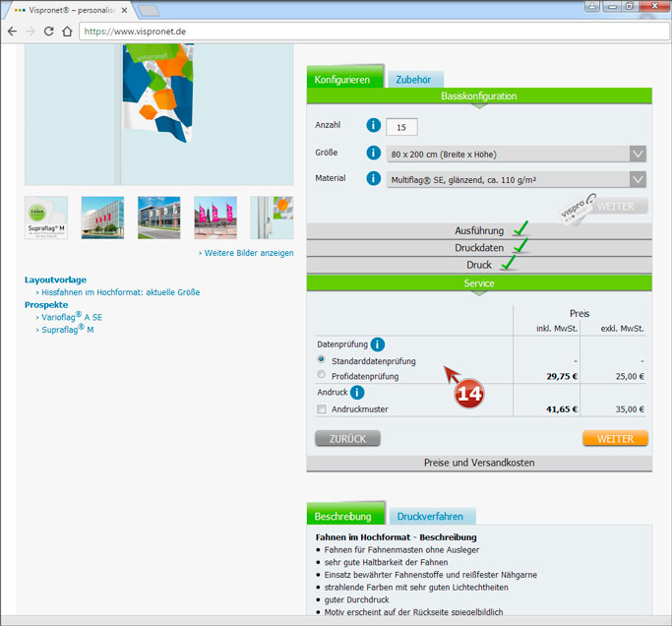Close the Vispronet browser tab
This screenshot has width=672, height=626.
pos(124,10)
